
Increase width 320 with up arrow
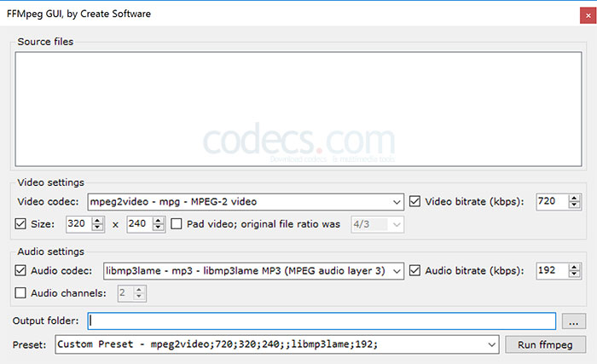click(97, 220)
